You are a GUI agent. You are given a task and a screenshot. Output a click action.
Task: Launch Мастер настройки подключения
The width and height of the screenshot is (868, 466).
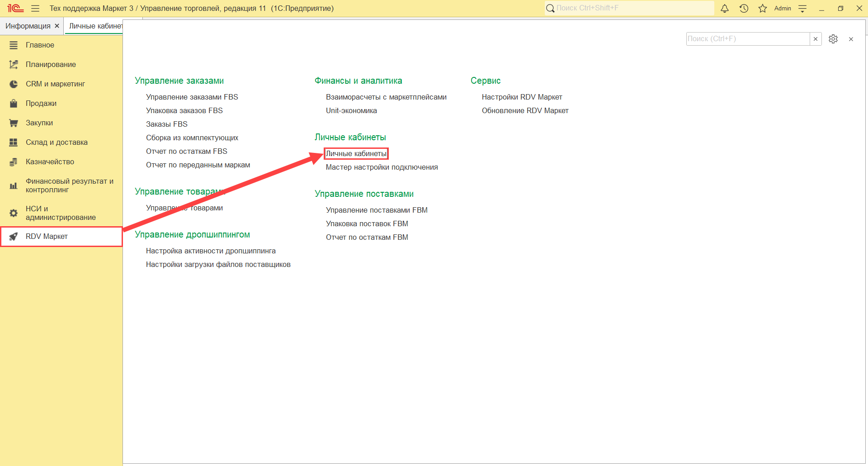[382, 167]
